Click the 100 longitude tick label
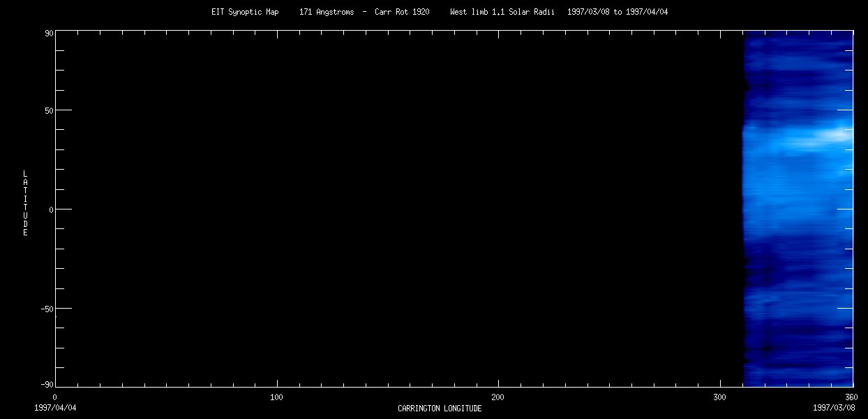The image size is (868, 419). pos(276,397)
